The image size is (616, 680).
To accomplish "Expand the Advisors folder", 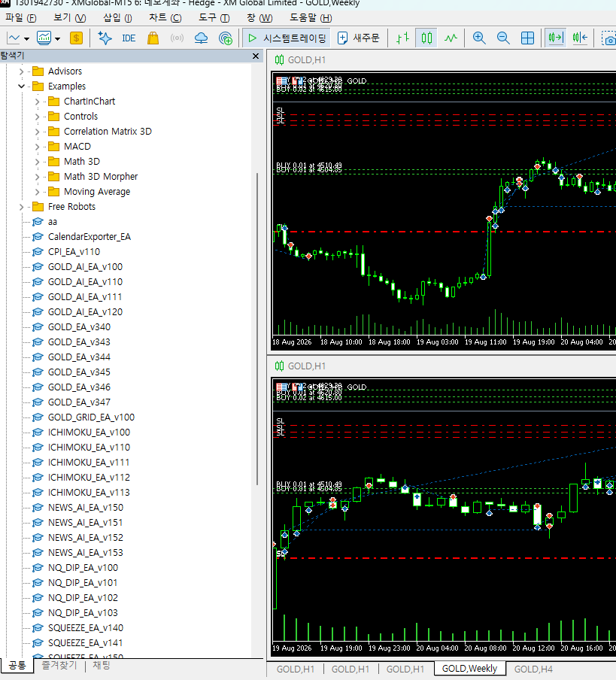I will [x=21, y=71].
